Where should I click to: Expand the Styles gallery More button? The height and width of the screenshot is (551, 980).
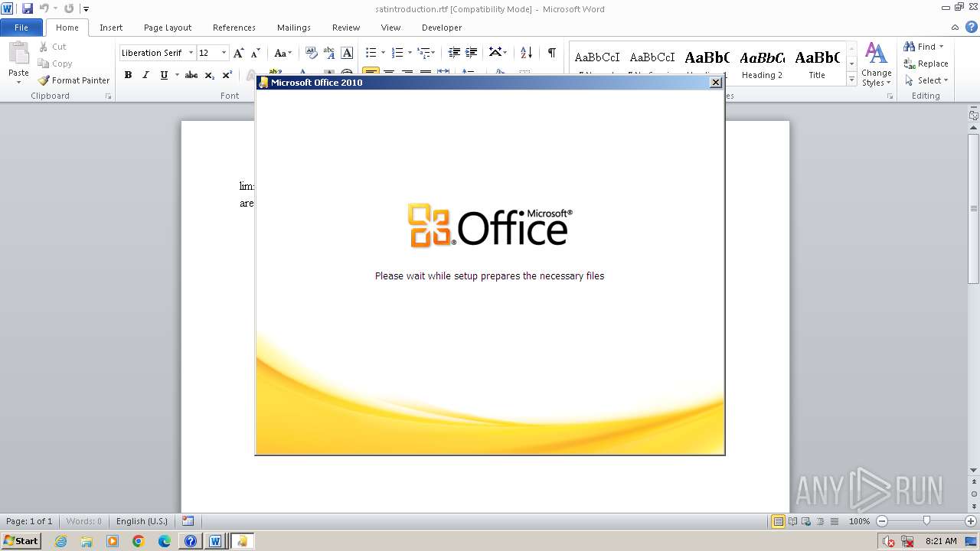point(851,80)
